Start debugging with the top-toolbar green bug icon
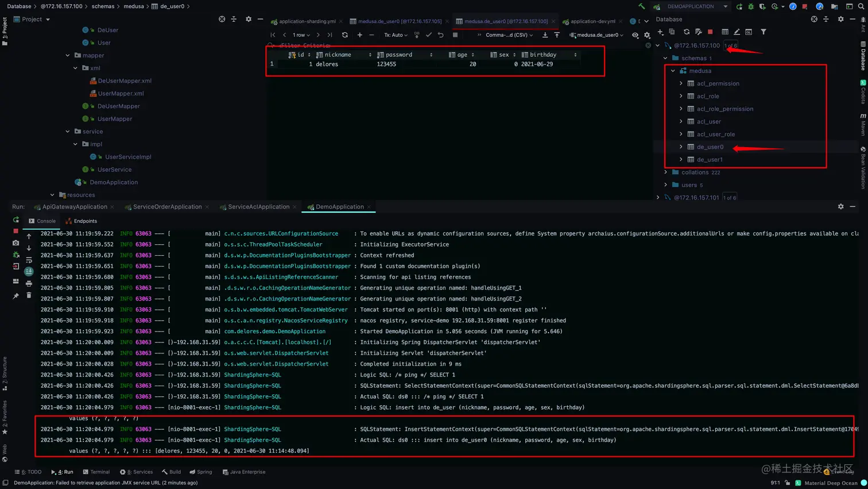868x489 pixels. coord(751,6)
